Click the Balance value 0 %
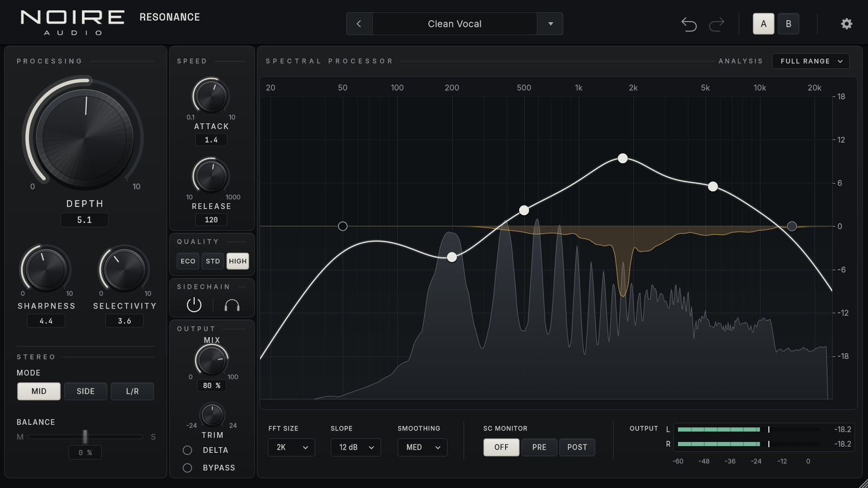Viewport: 868px width, 488px height. tap(85, 452)
